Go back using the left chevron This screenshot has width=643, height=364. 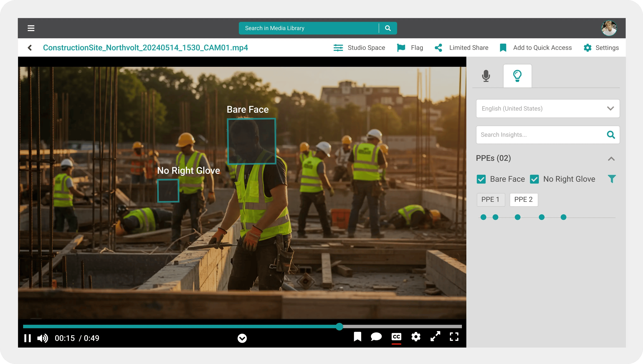[x=30, y=47]
